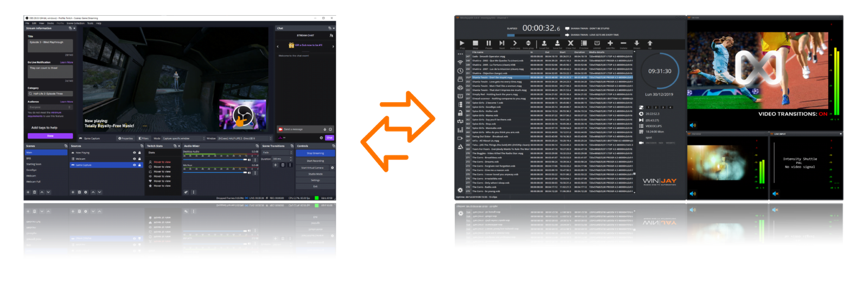
Task: Click the three-dots icon in WinJay sidebar
Action: (x=460, y=54)
